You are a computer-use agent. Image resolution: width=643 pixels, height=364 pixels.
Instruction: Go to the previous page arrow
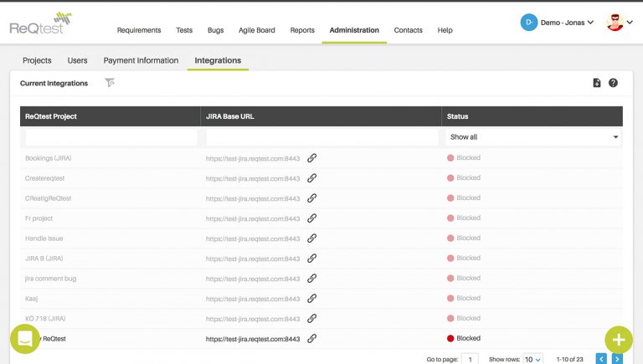point(601,359)
